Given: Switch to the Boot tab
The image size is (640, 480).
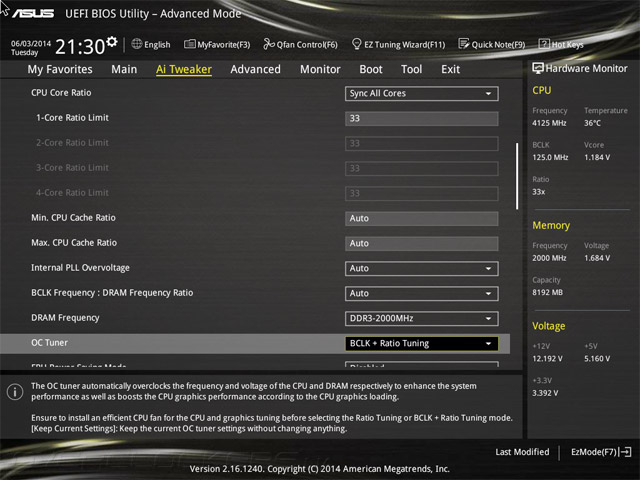Looking at the screenshot, I should [x=371, y=69].
